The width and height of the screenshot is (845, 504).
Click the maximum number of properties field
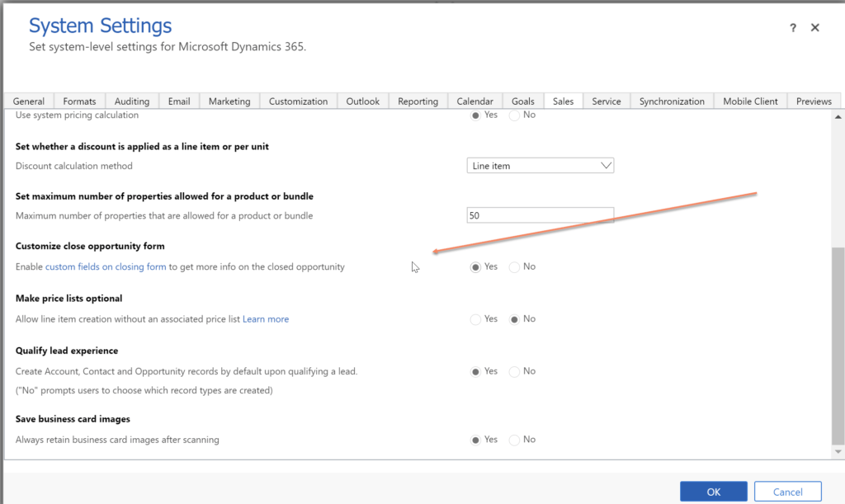[540, 215]
